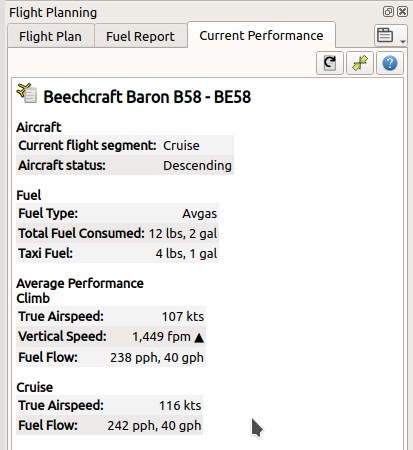Float the Flight Planning dock window
This screenshot has width=413, height=450.
(x=388, y=12)
